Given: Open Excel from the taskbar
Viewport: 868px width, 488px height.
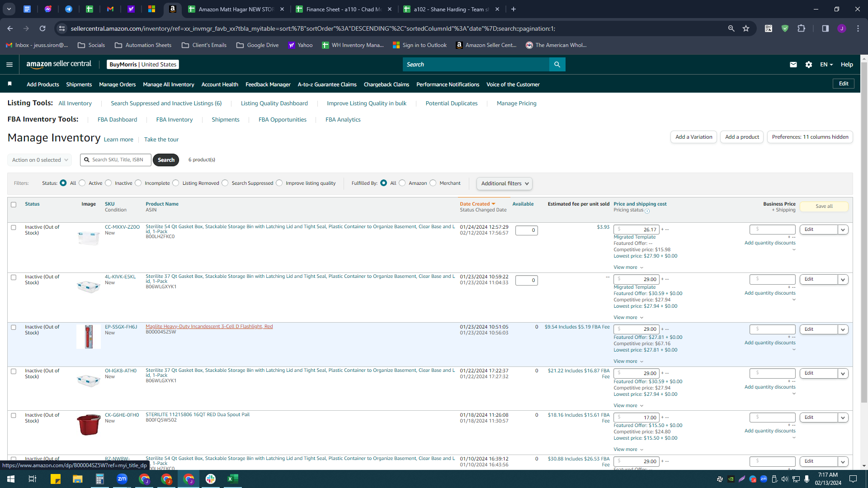Looking at the screenshot, I should coord(233,479).
